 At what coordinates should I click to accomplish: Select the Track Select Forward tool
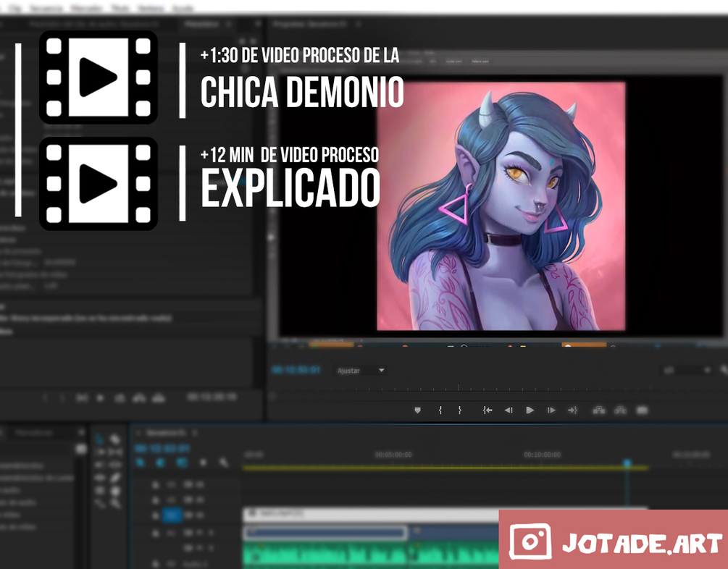[99, 452]
